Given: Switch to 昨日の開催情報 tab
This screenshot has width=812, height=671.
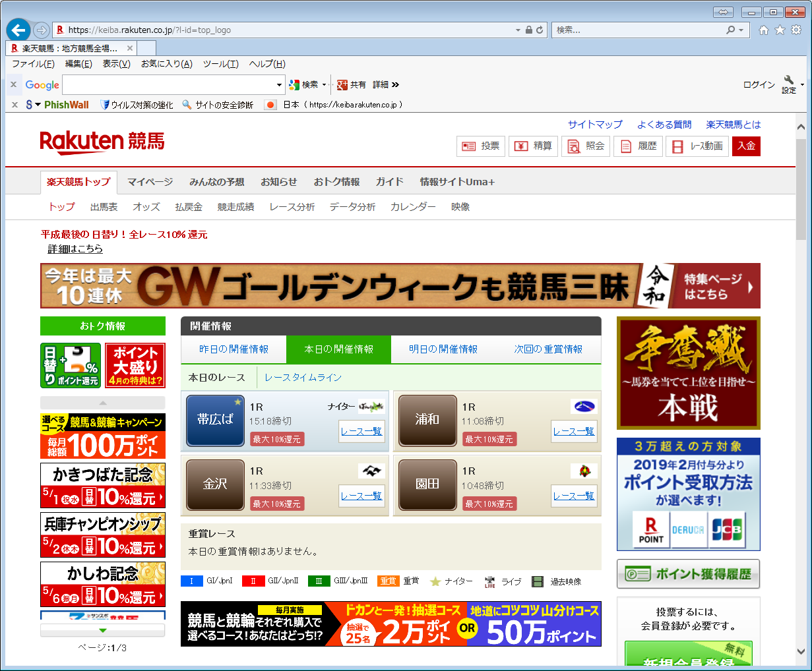Looking at the screenshot, I should 234,349.
